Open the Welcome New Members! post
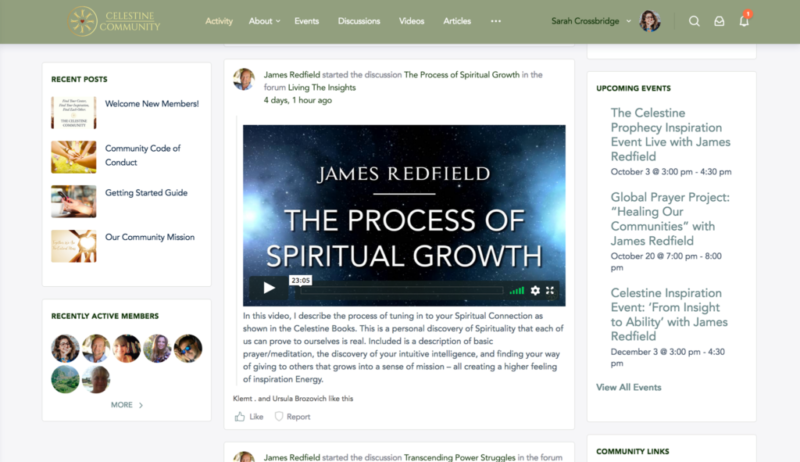This screenshot has height=462, width=800. click(x=152, y=104)
